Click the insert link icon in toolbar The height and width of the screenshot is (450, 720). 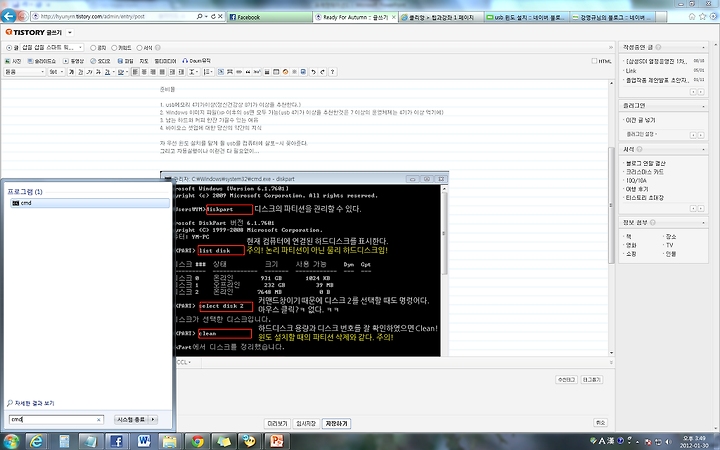[239, 72]
